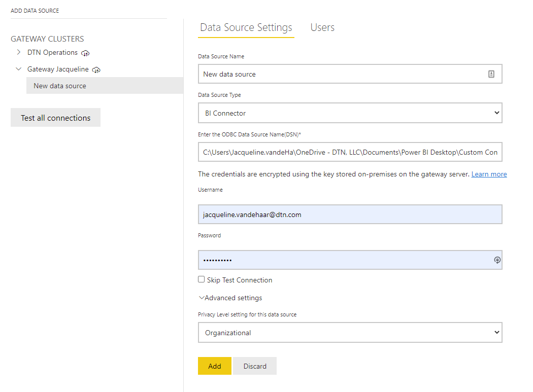Click the icon inside Data Source Name field

[x=491, y=74]
